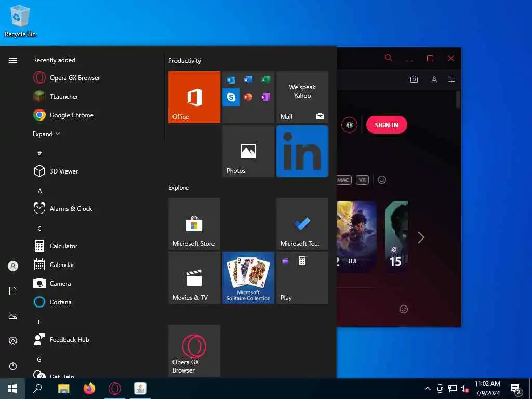Open Settings from the Start sidebar
The width and height of the screenshot is (532, 399).
pyautogui.click(x=13, y=341)
